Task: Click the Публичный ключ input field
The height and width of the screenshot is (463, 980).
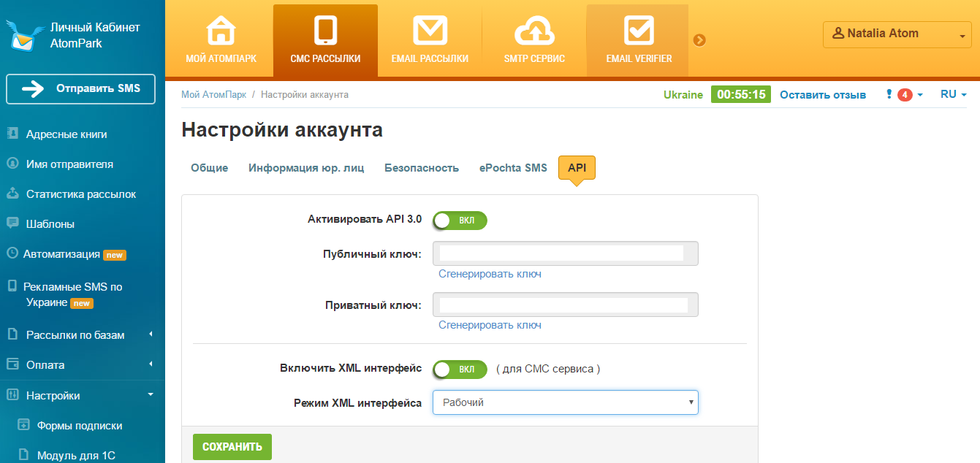Action: [566, 253]
